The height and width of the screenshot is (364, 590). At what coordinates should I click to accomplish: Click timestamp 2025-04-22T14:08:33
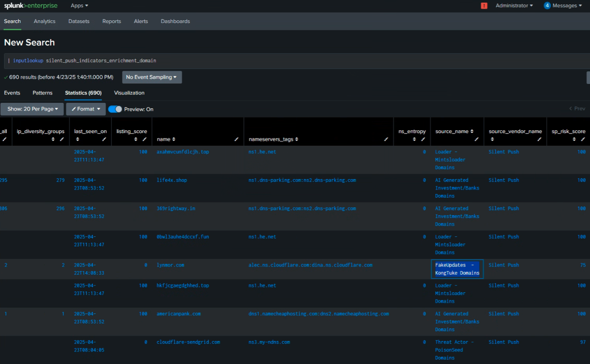click(x=89, y=269)
